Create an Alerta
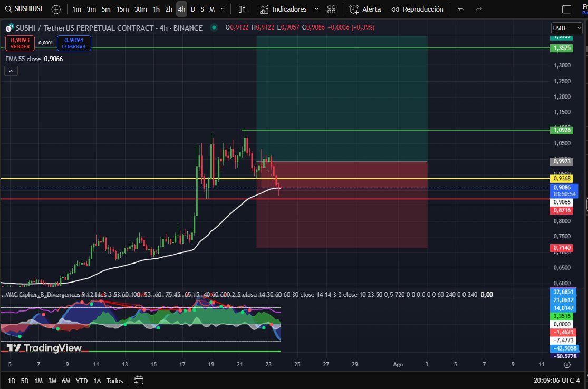588x389 pixels. click(x=365, y=9)
